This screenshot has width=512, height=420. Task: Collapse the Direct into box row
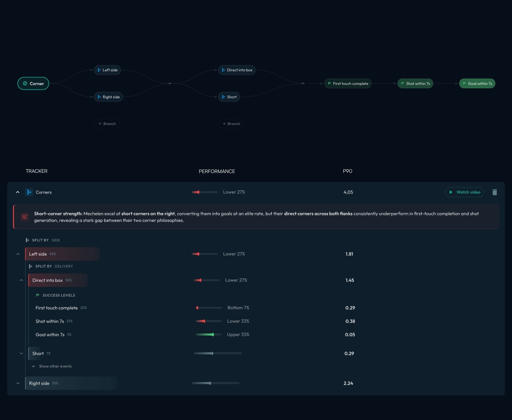[21, 280]
